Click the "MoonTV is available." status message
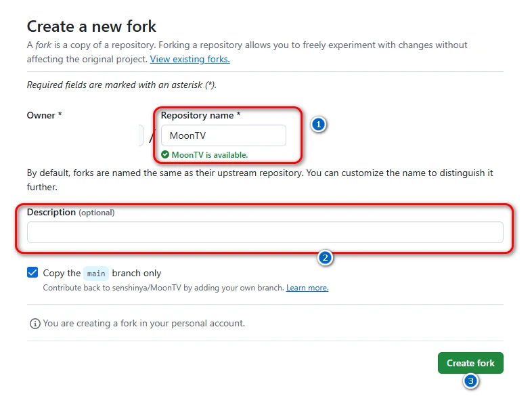The image size is (532, 411). pyautogui.click(x=210, y=155)
